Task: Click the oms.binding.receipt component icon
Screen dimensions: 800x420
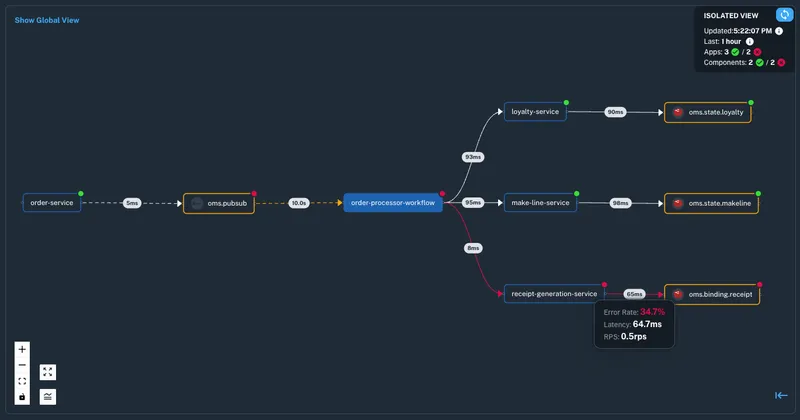Action: click(x=678, y=295)
